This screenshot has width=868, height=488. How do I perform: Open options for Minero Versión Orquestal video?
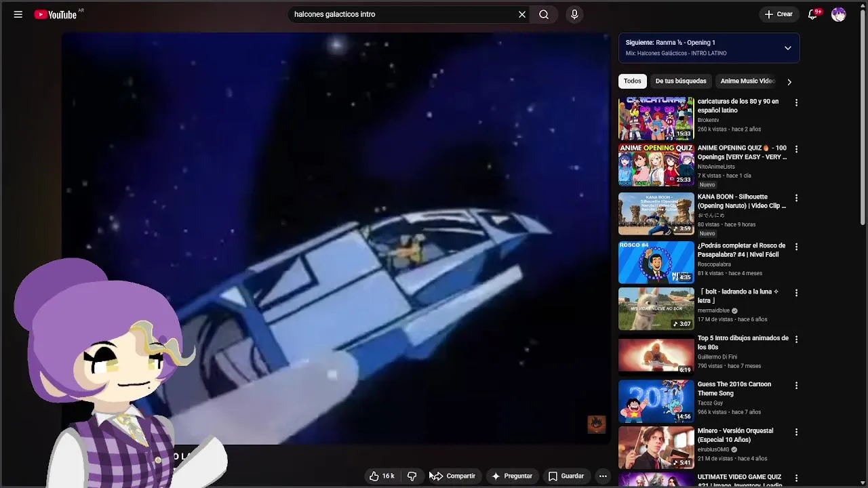(796, 432)
